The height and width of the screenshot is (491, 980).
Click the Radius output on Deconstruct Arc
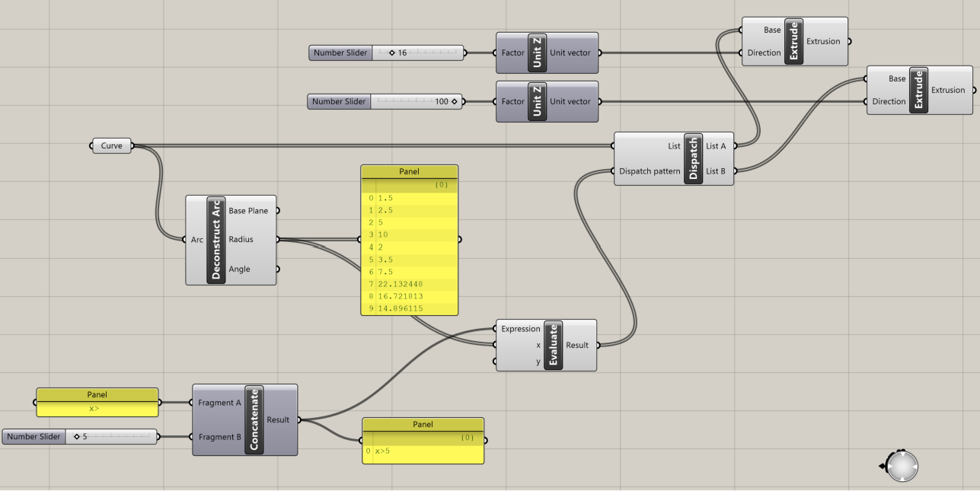click(x=241, y=239)
